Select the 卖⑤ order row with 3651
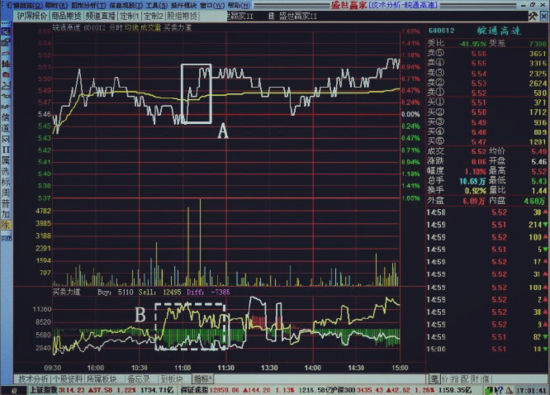The height and width of the screenshot is (395, 550). click(x=487, y=54)
